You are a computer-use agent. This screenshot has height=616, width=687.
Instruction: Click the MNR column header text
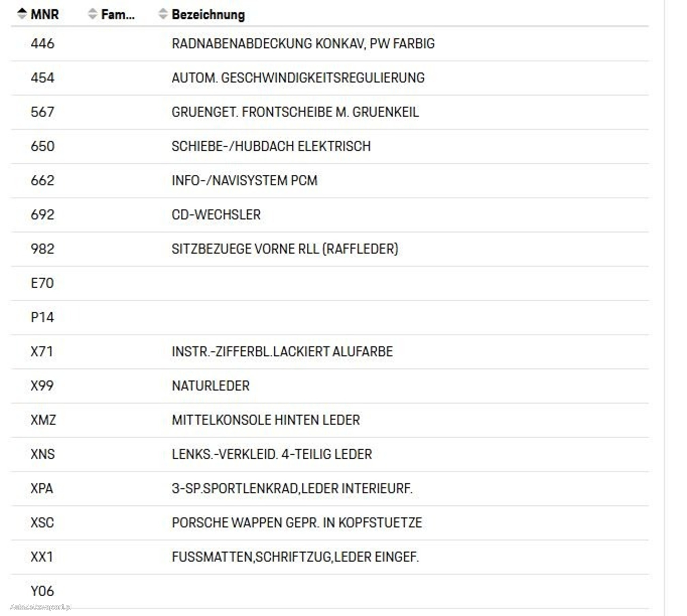pos(45,14)
